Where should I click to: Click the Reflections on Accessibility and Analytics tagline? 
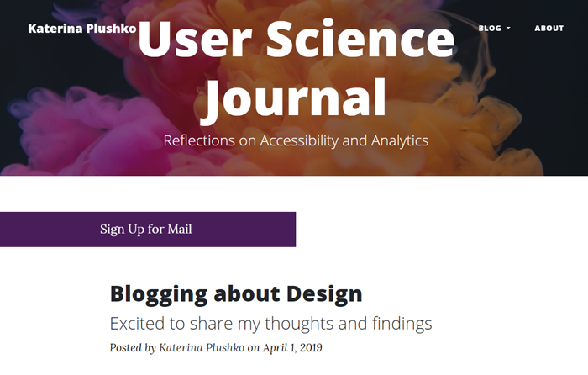[x=296, y=140]
